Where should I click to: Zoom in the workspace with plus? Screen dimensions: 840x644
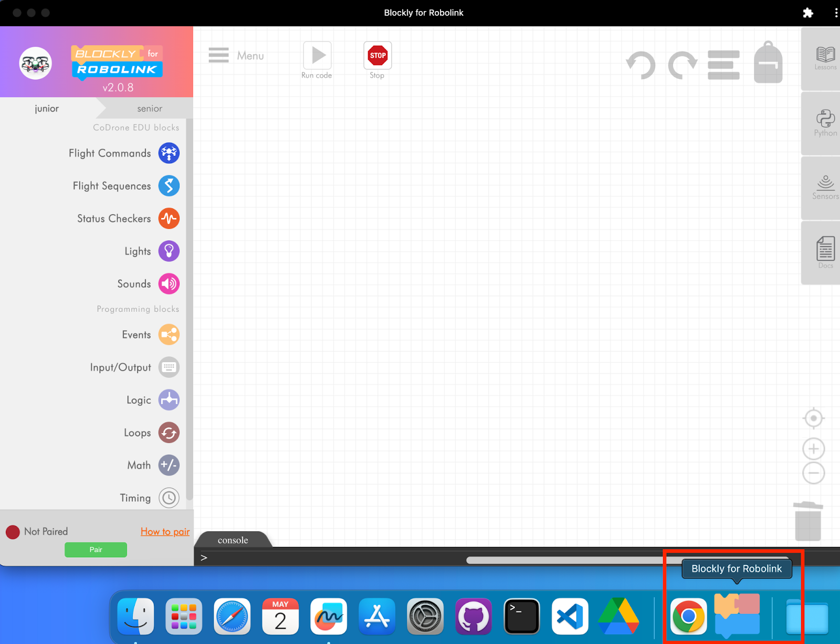point(814,449)
